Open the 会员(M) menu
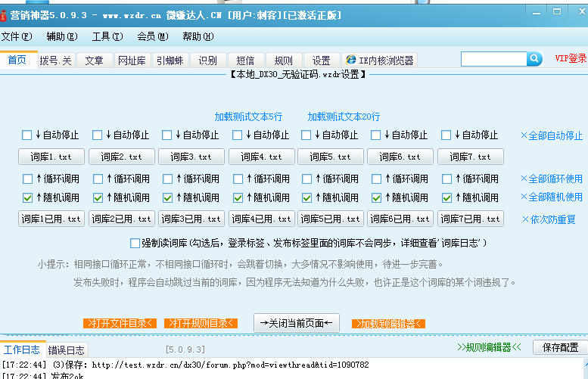 coord(153,36)
